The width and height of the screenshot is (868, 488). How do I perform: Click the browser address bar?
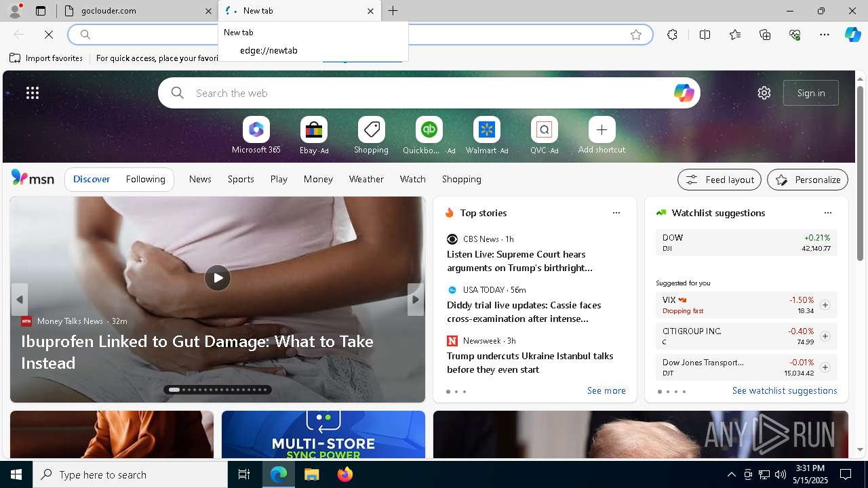[x=359, y=35]
